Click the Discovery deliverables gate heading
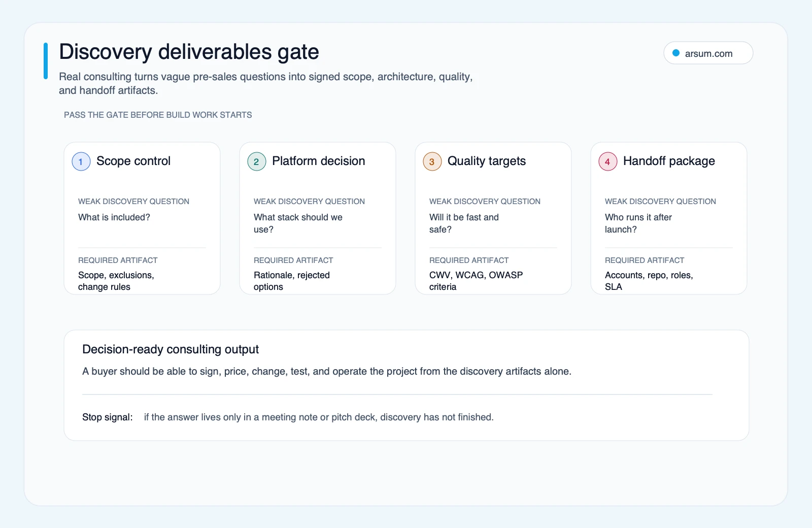 [189, 52]
